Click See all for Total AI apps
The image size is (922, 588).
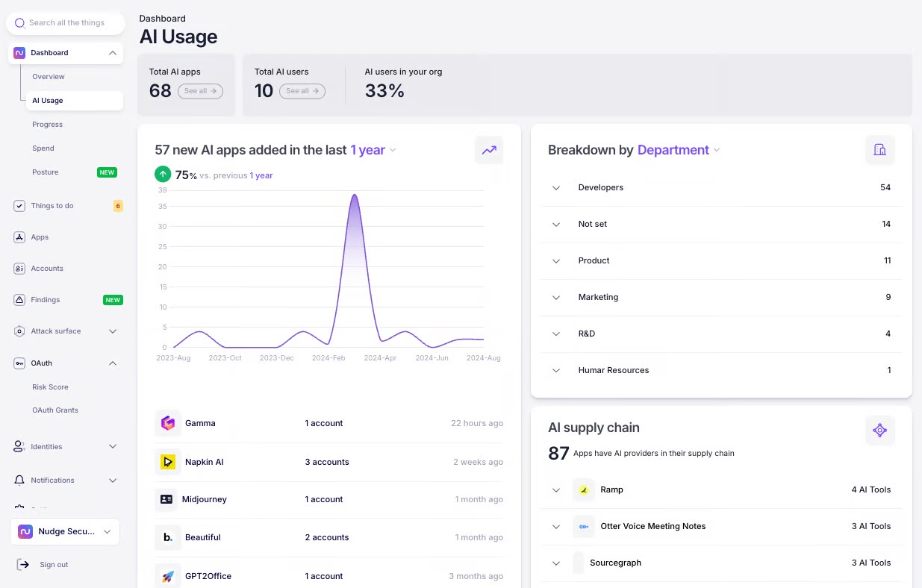point(200,91)
